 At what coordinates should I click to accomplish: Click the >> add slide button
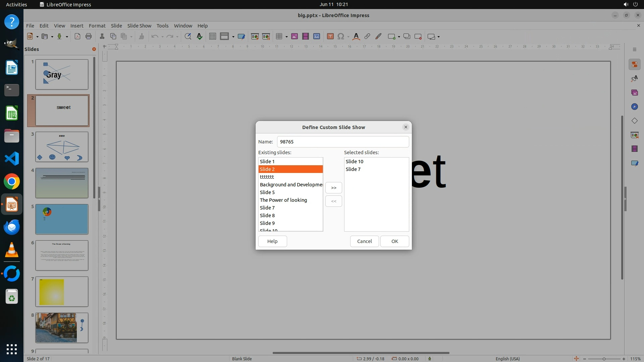pyautogui.click(x=333, y=188)
